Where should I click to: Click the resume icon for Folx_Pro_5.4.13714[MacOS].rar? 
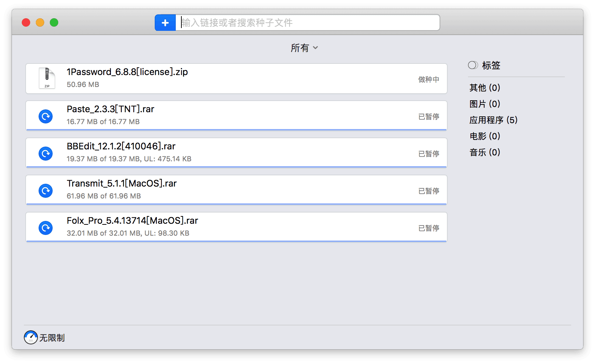(46, 228)
